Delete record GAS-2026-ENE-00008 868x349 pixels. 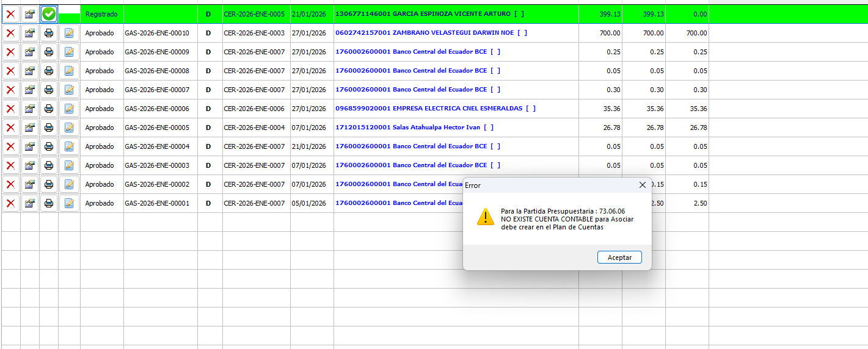[x=10, y=71]
